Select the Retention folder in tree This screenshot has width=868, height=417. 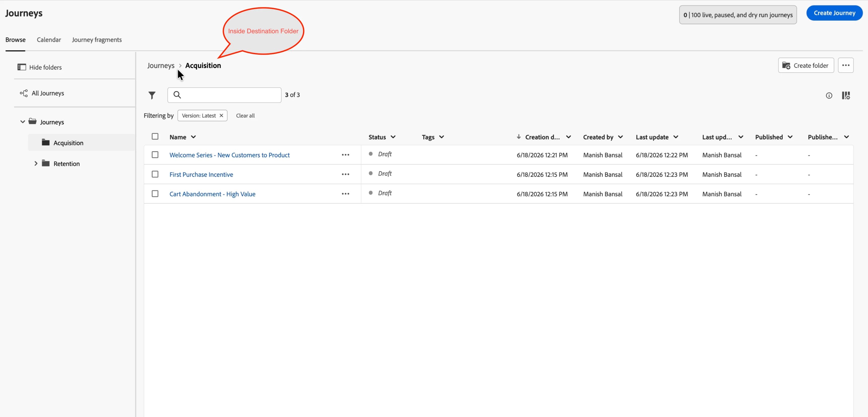(x=67, y=163)
